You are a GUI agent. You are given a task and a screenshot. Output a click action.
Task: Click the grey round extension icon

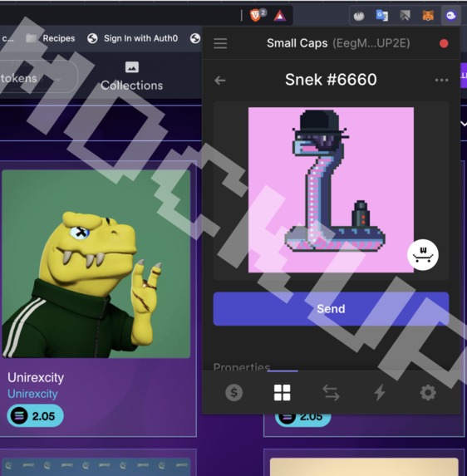[x=359, y=16]
